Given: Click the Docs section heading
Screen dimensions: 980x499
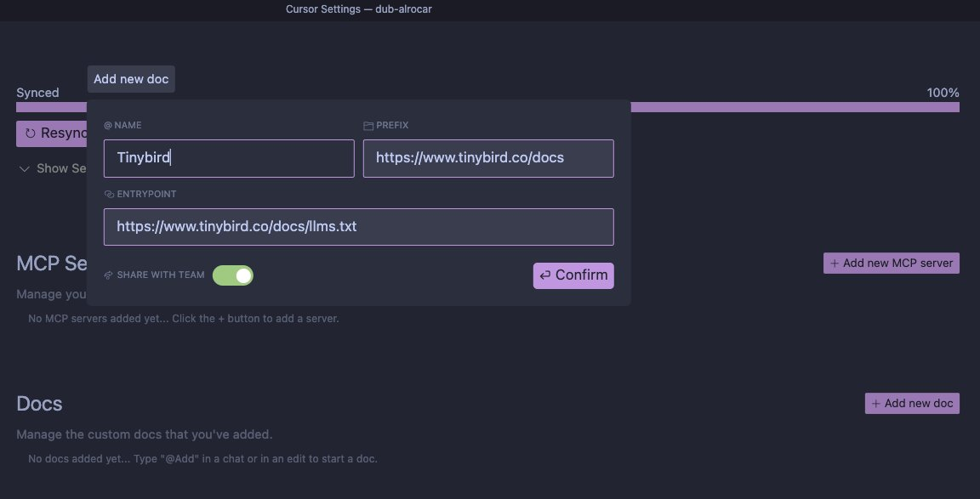Looking at the screenshot, I should [x=39, y=404].
